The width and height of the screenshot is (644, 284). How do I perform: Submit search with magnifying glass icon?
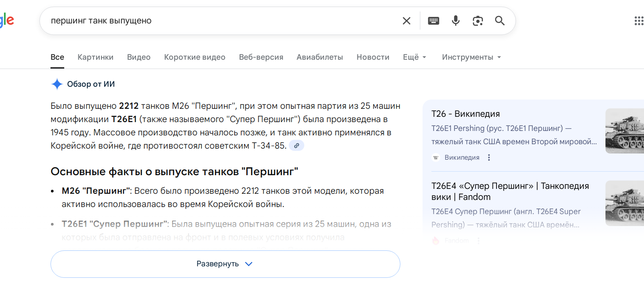click(500, 21)
